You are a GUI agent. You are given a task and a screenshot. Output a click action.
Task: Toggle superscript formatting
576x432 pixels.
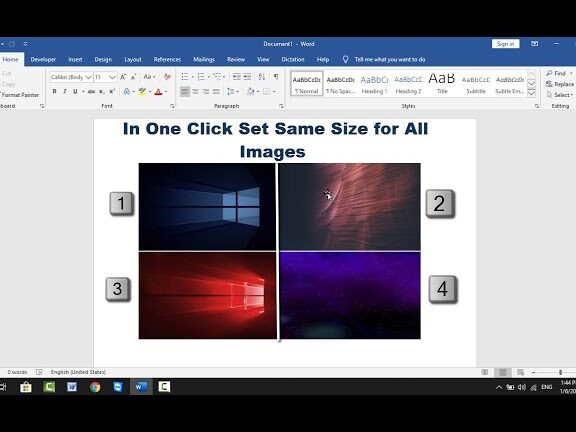pyautogui.click(x=112, y=91)
